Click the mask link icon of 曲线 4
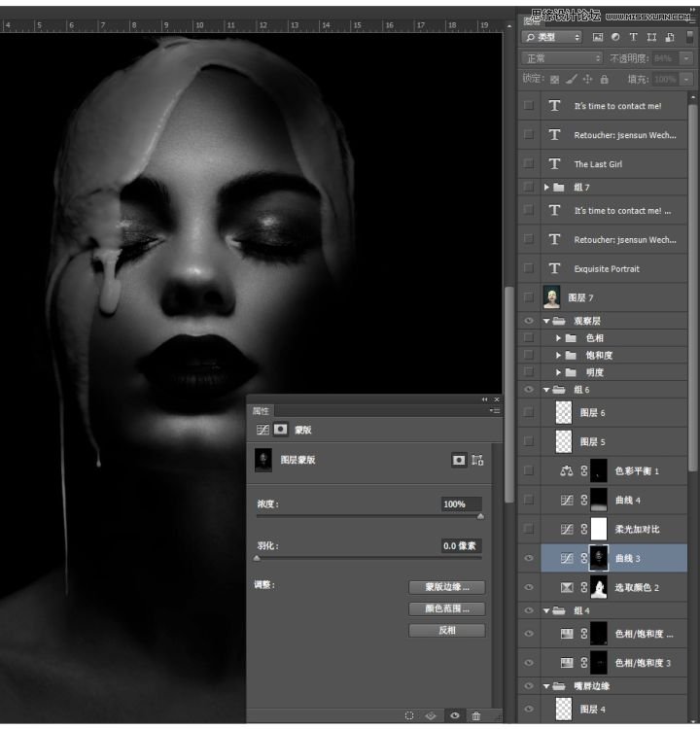This screenshot has width=700, height=729. (584, 501)
